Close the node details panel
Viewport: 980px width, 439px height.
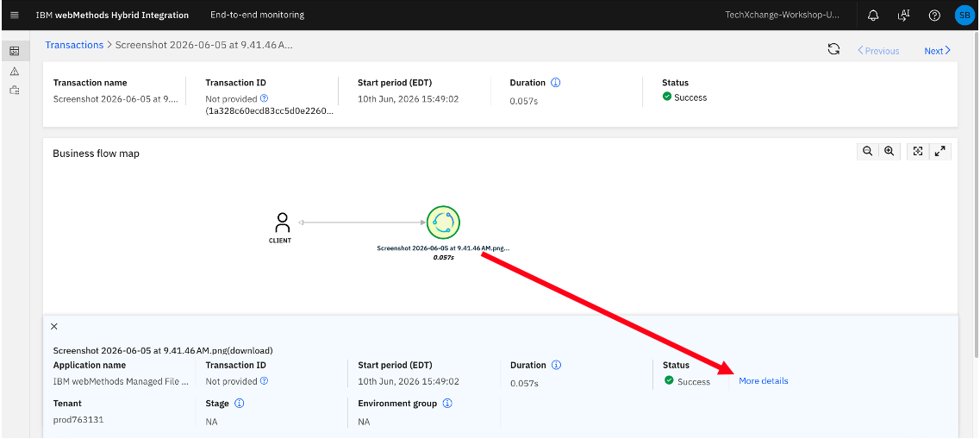pyautogui.click(x=53, y=326)
